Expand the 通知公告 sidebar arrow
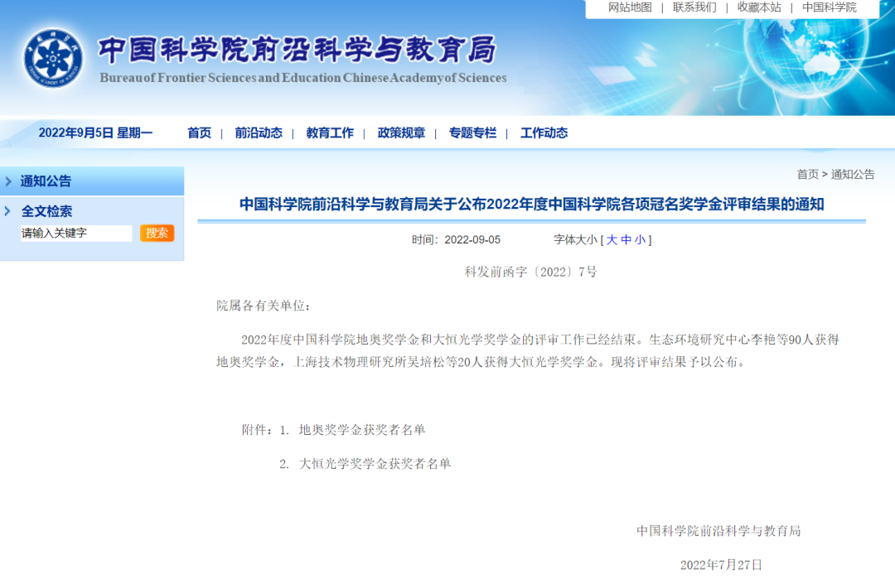This screenshot has width=895, height=588. coord(8,181)
